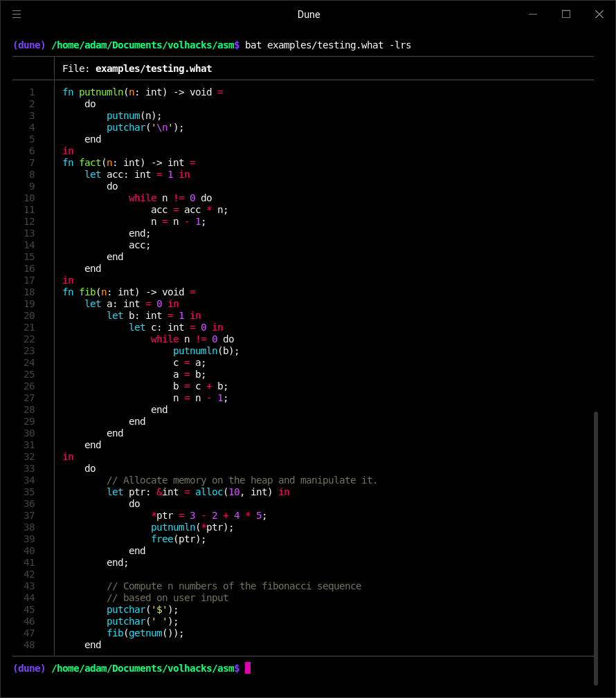Click '*ptr = 3 - 2 + 4 * 5;'
This screenshot has width=616, height=698.
(209, 515)
